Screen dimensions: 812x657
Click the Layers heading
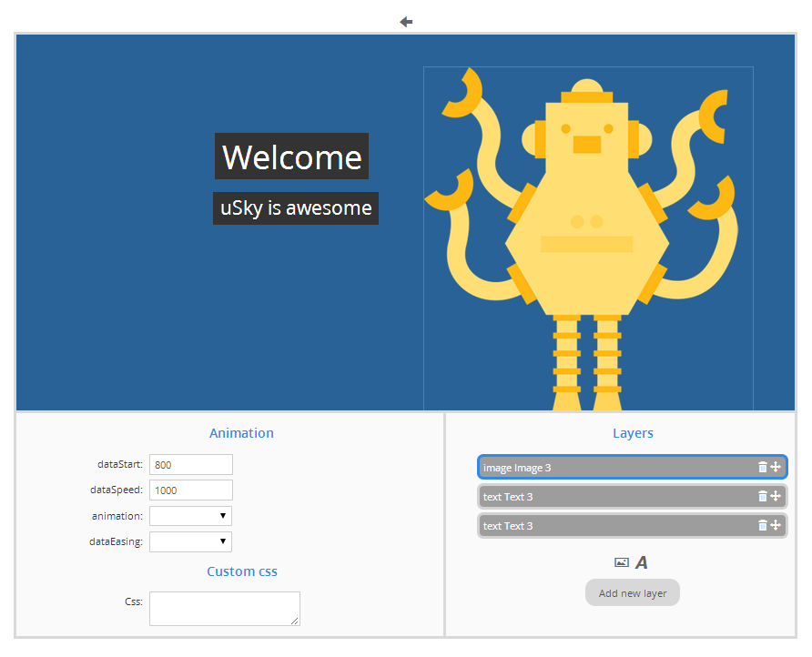[x=633, y=433]
